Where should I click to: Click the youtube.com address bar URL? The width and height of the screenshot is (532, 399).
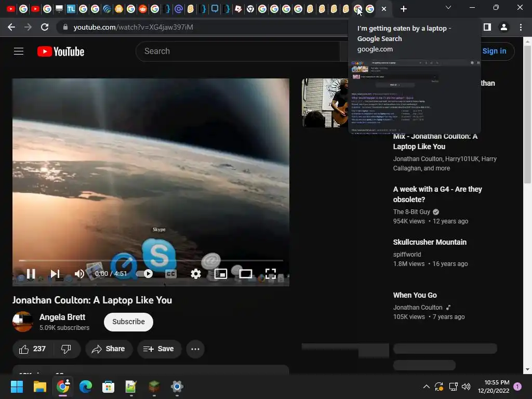tap(133, 27)
